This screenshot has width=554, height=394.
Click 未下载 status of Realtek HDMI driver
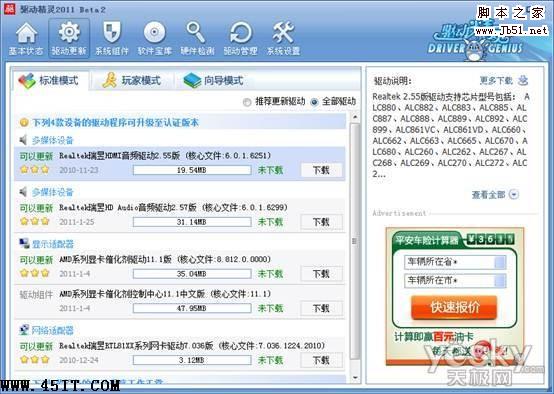click(270, 170)
